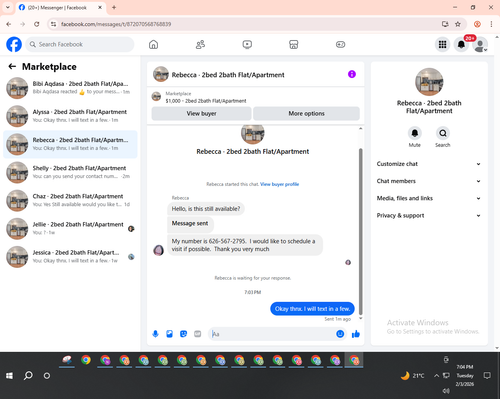Open the View buyer profile link

[x=279, y=184]
